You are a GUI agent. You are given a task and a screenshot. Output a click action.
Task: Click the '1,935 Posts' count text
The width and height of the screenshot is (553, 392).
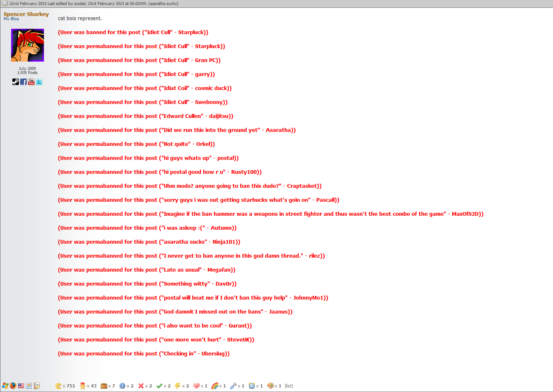pyautogui.click(x=27, y=73)
